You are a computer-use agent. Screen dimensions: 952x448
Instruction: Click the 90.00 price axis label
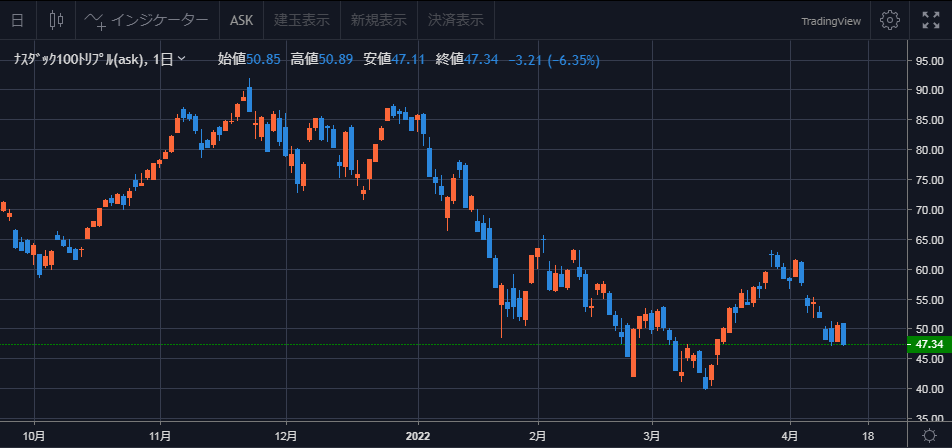pos(929,90)
